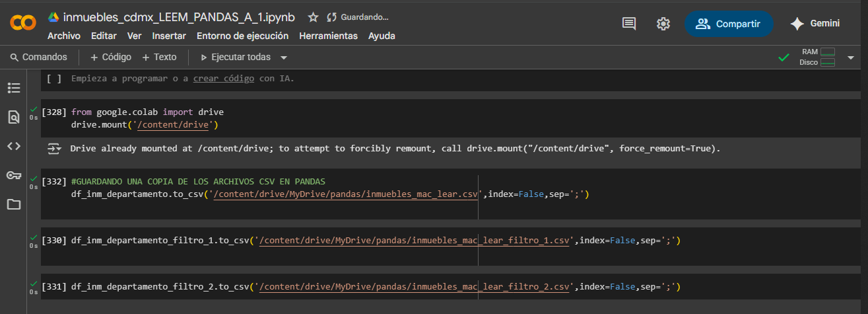This screenshot has height=314, width=868.
Task: Click the green check status beside cell 331
Action: 33,283
